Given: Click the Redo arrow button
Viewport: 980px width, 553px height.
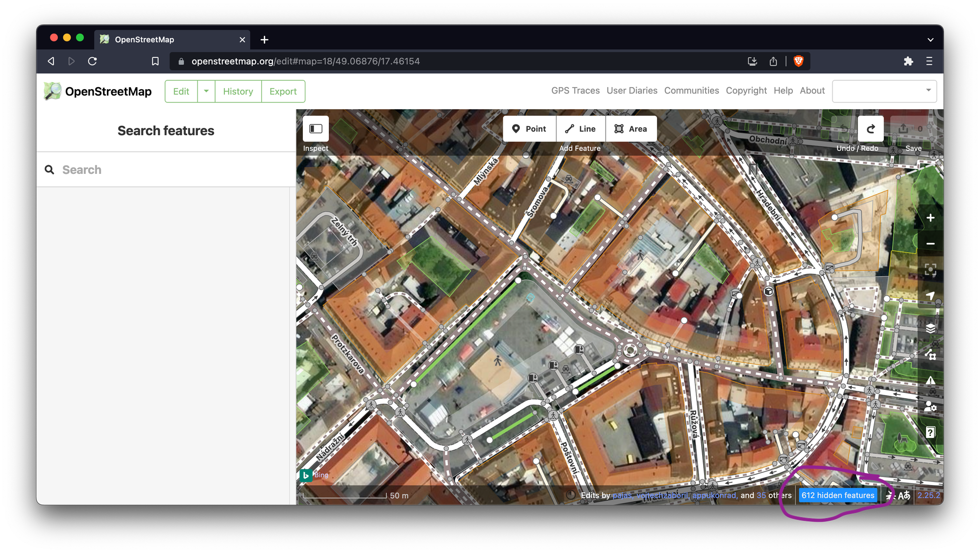Looking at the screenshot, I should 871,129.
